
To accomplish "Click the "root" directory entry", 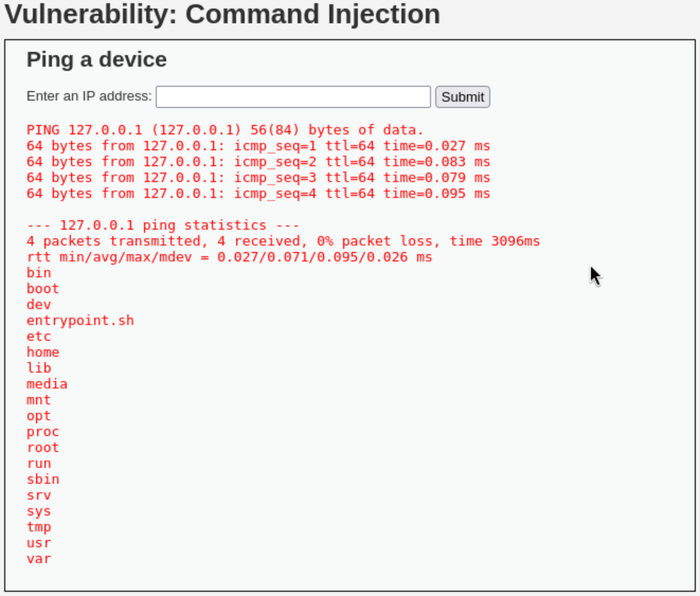I will pos(43,448).
